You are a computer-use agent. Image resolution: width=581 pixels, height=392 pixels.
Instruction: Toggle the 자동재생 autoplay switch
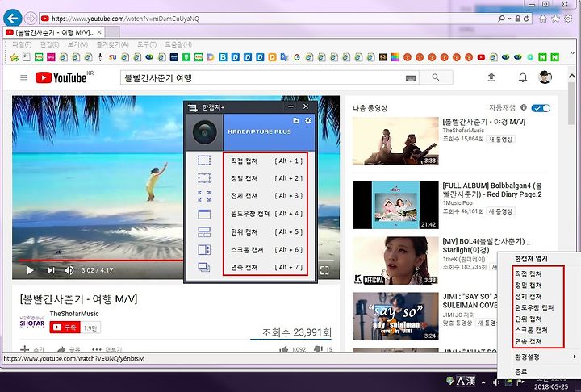pos(541,108)
